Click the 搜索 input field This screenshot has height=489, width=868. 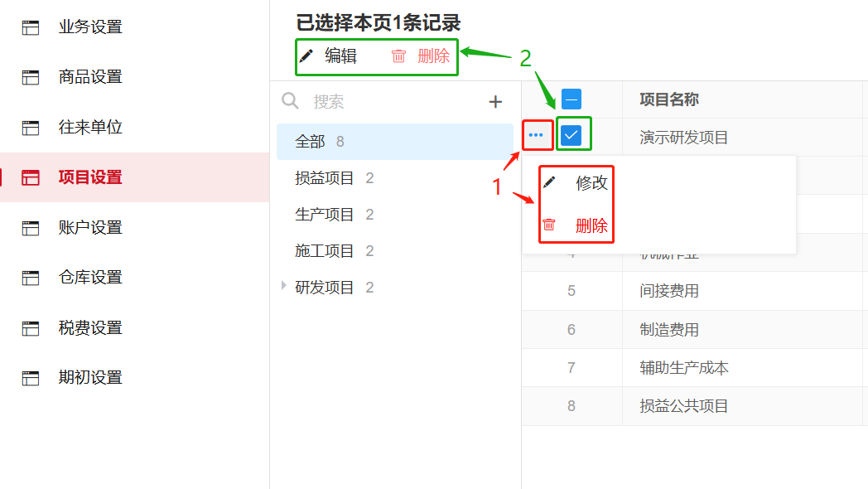tap(389, 102)
